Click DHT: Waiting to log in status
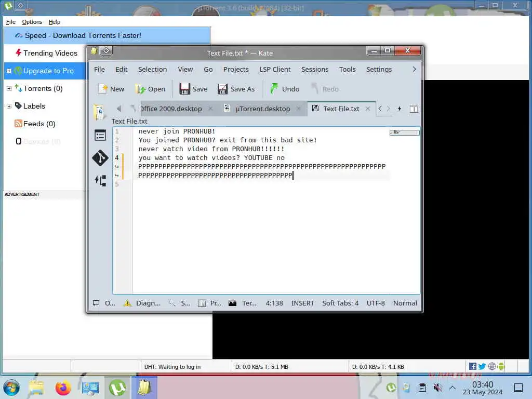The width and height of the screenshot is (532, 399). 172,366
